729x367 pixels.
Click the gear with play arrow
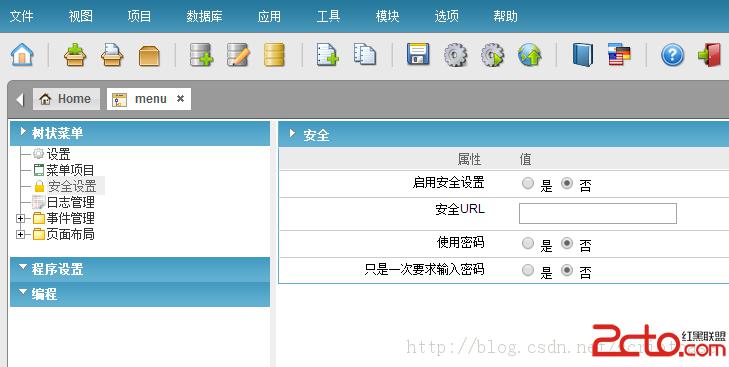492,55
